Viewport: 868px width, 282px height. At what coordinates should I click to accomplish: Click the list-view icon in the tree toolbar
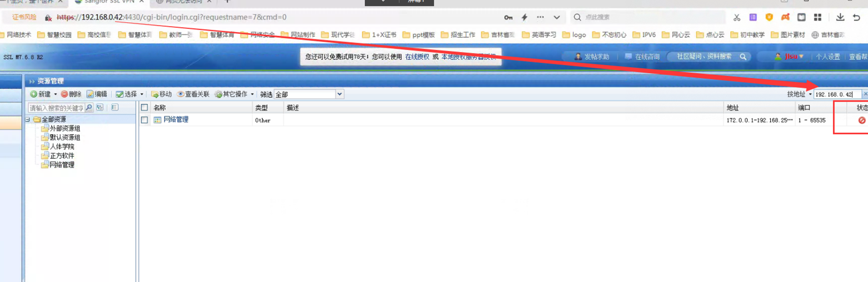point(115,108)
